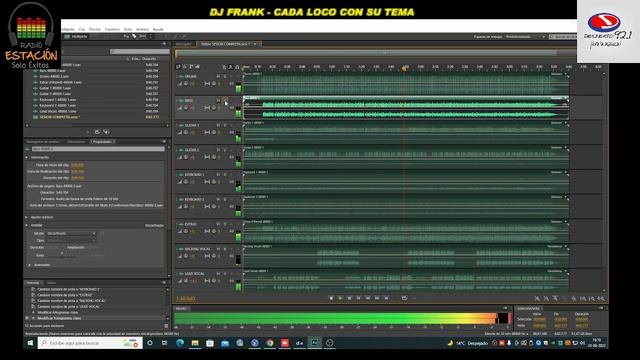This screenshot has height=360, width=640.
Task: Click the Windows taskbar search box
Action: pos(90,343)
